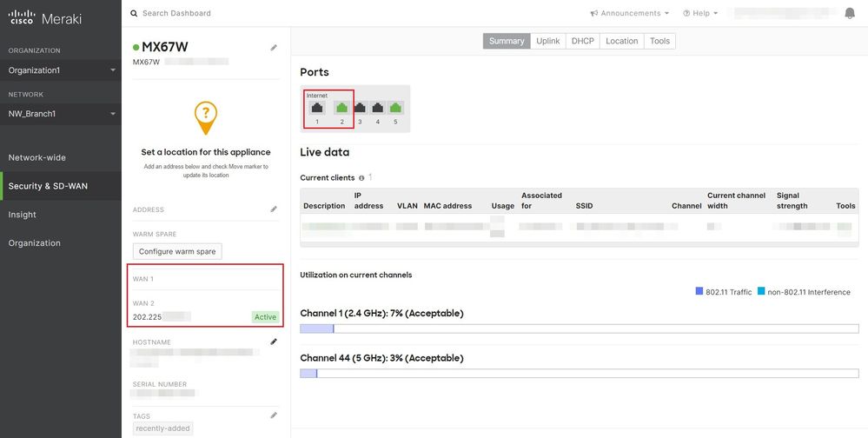868x438 pixels.
Task: Open Security & SD-WAN menu
Action: point(48,186)
